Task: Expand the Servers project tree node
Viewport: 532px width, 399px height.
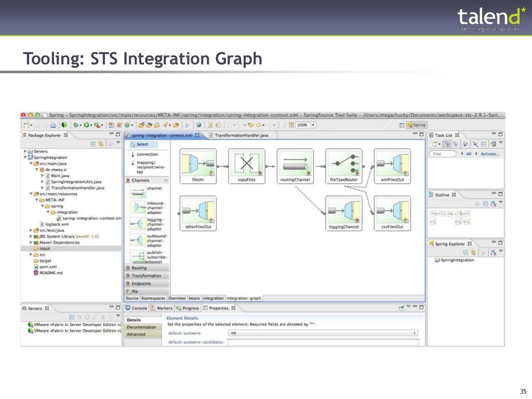Action: click(25, 151)
